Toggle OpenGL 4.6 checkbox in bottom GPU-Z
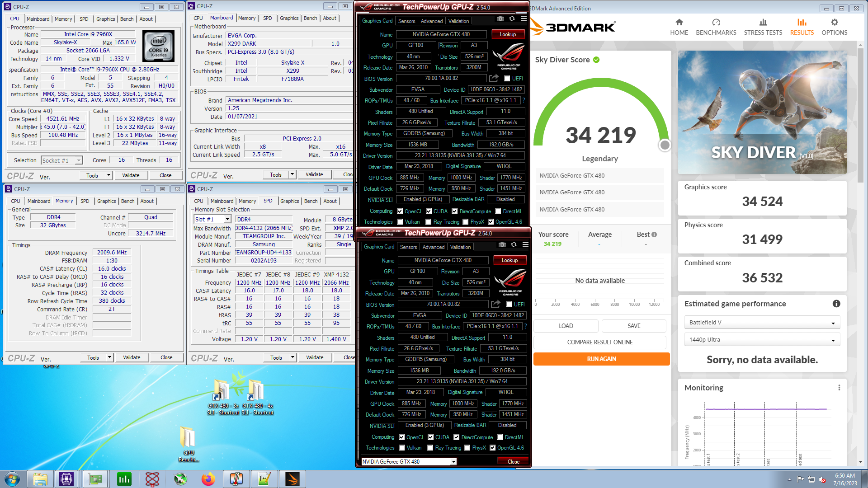The height and width of the screenshot is (488, 868). [x=492, y=448]
